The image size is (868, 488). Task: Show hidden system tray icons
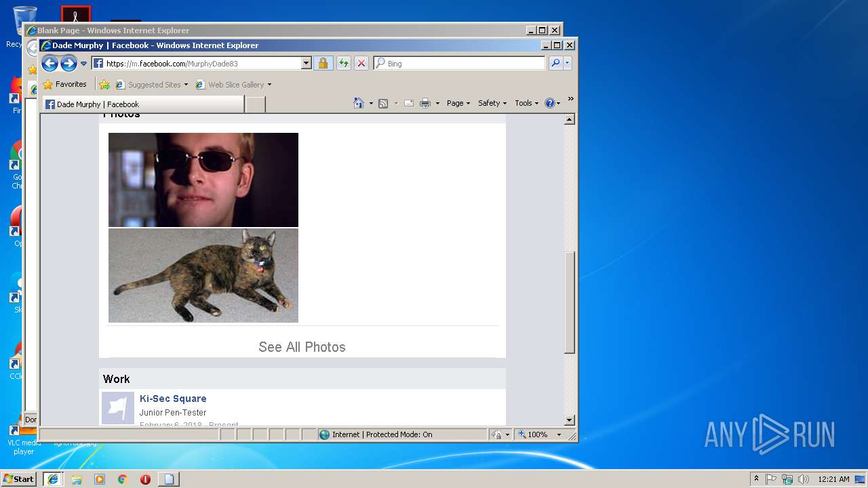click(x=756, y=479)
